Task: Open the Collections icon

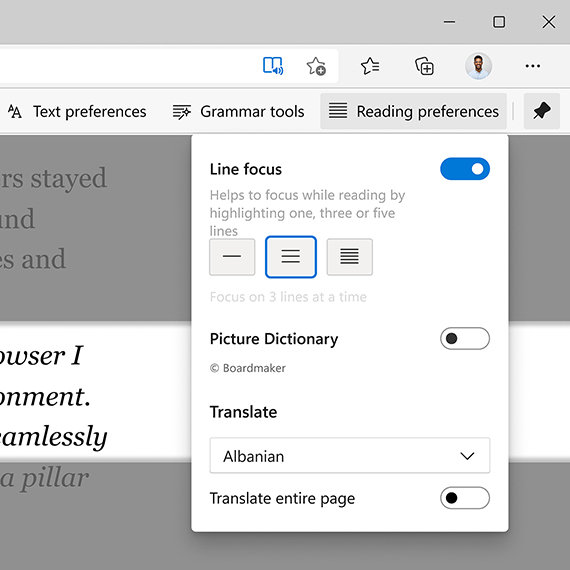Action: point(424,66)
